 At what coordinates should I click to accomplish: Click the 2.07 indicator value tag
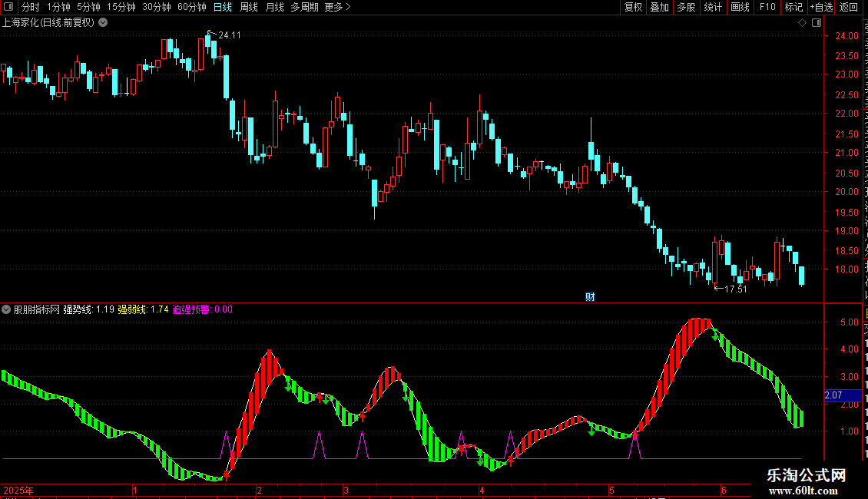pos(842,395)
